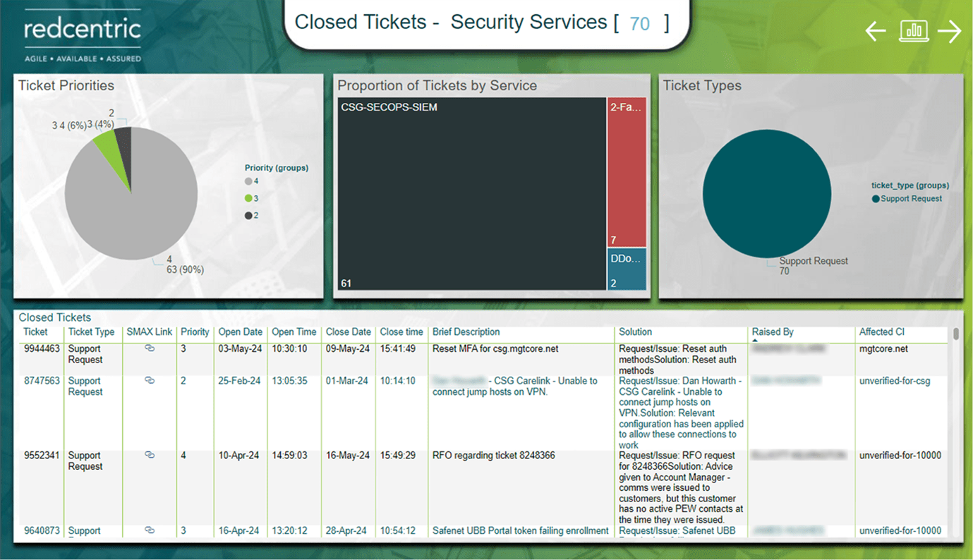Click the Redcentric logo

tap(83, 37)
